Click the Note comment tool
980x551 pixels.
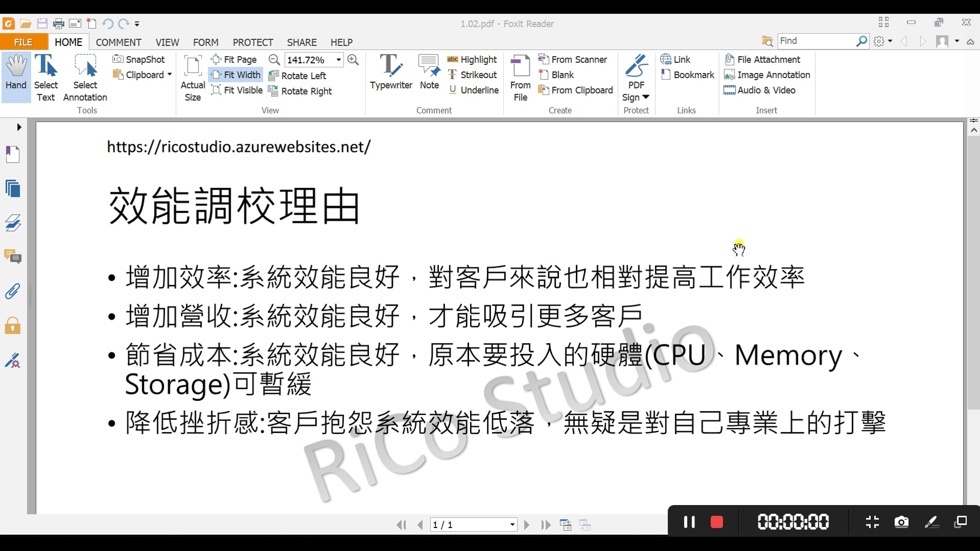point(429,72)
